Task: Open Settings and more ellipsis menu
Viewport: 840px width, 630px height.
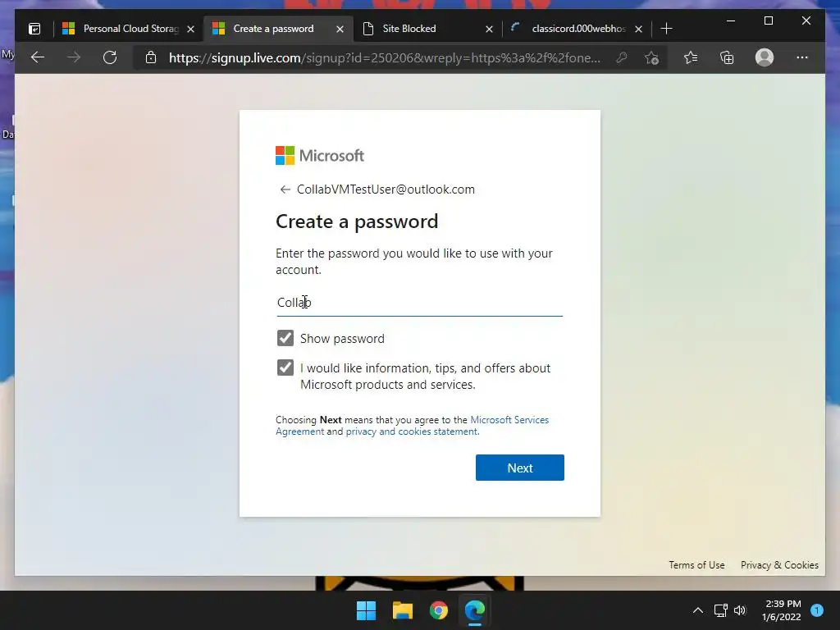Action: click(x=802, y=57)
